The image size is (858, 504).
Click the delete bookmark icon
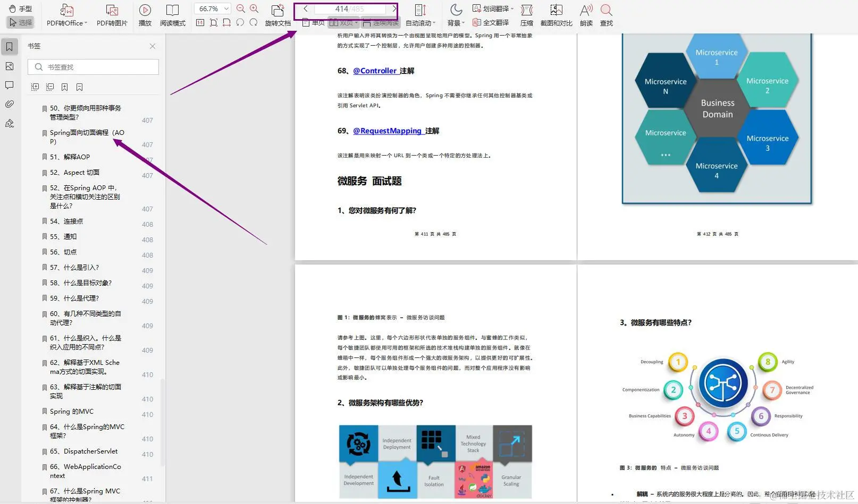coord(79,87)
